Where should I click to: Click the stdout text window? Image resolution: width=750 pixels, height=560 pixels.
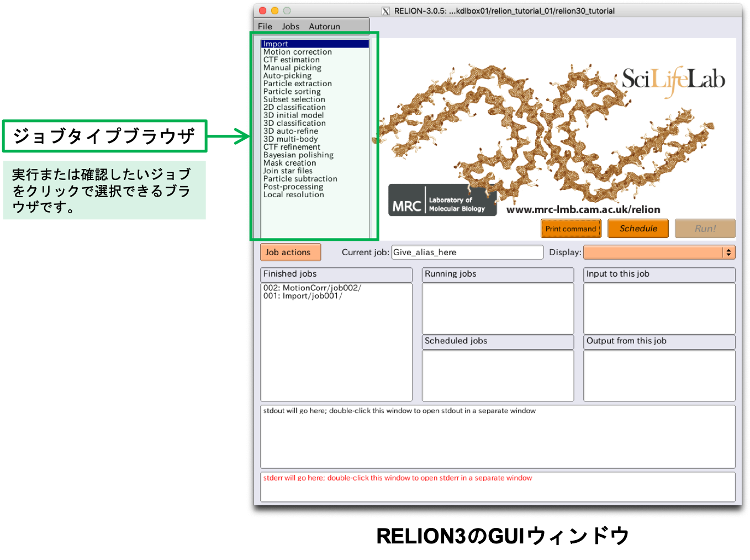click(498, 437)
